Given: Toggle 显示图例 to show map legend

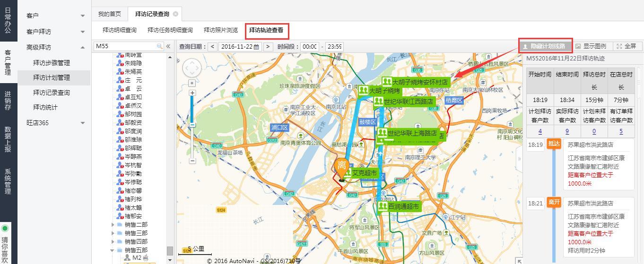Looking at the screenshot, I should click(x=591, y=46).
